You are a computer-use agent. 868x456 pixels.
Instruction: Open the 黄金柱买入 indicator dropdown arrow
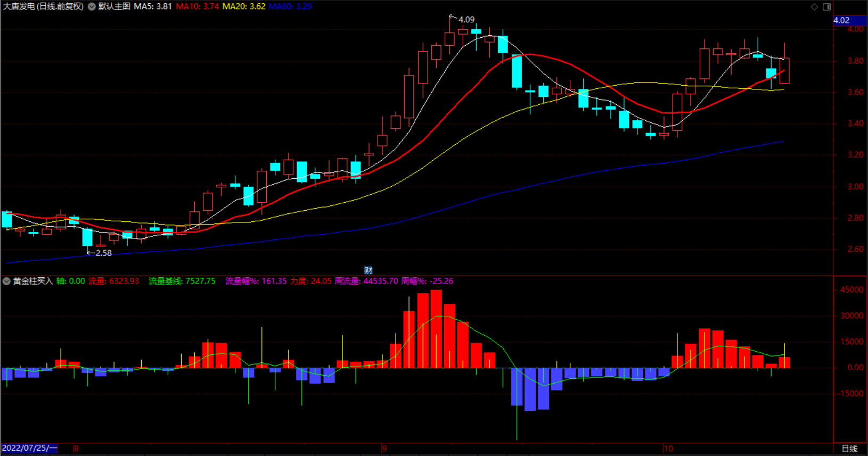click(6, 281)
